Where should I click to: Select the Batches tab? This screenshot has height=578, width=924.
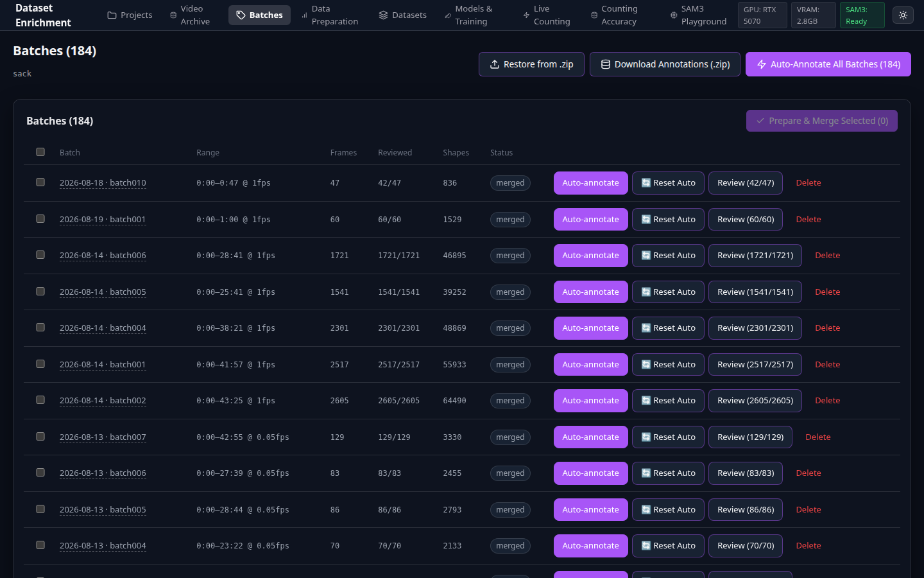pos(259,15)
